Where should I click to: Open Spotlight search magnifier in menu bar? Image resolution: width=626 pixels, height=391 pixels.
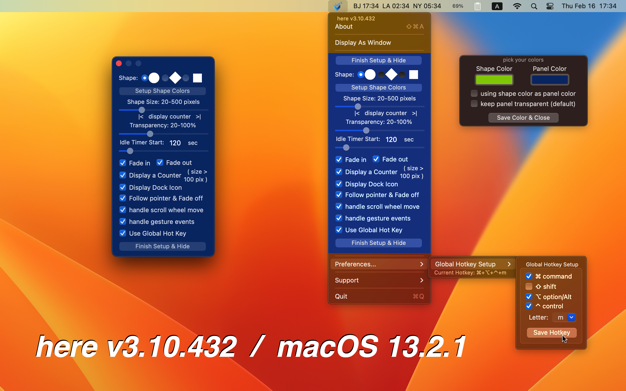click(x=534, y=6)
